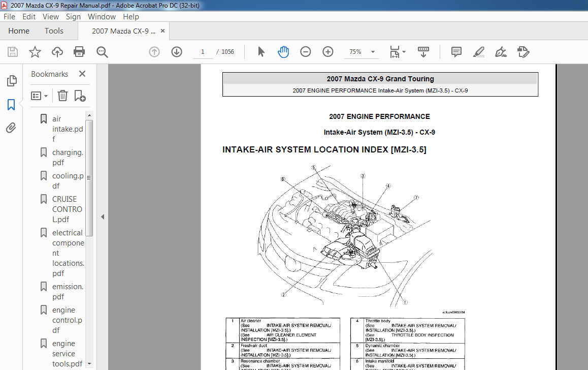Click the 75% zoom value field
This screenshot has height=370, width=588.
[355, 52]
